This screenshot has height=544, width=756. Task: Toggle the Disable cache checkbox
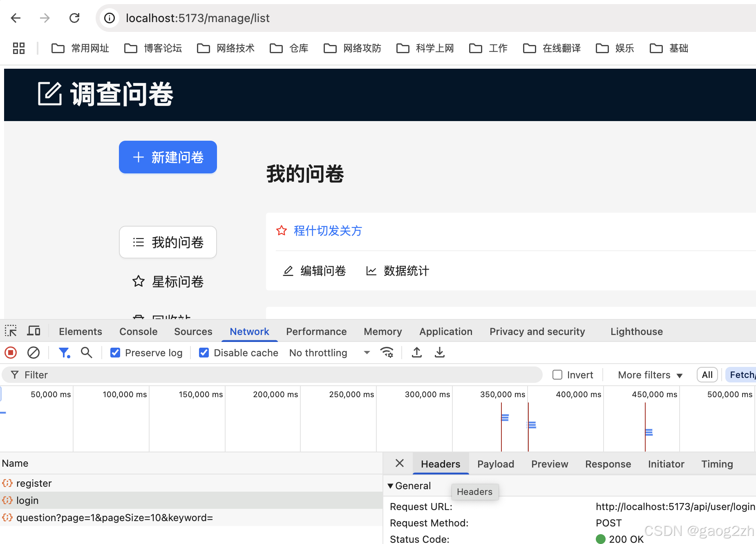tap(204, 353)
